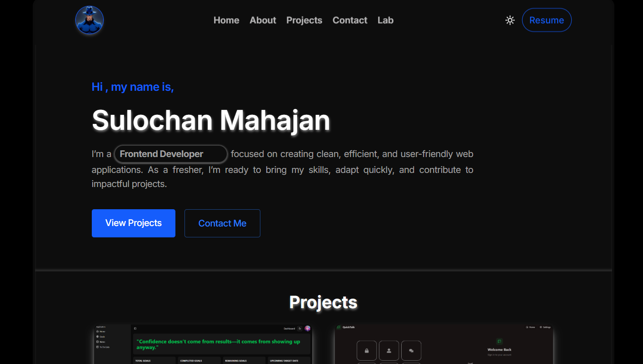
Task: Click the Frontend Developer role badge
Action: 170,154
